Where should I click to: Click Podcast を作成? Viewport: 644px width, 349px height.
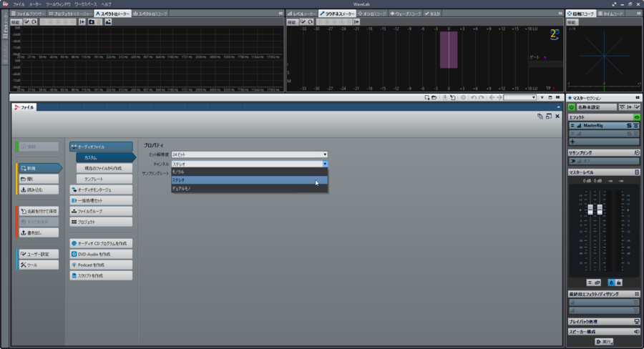coord(101,265)
